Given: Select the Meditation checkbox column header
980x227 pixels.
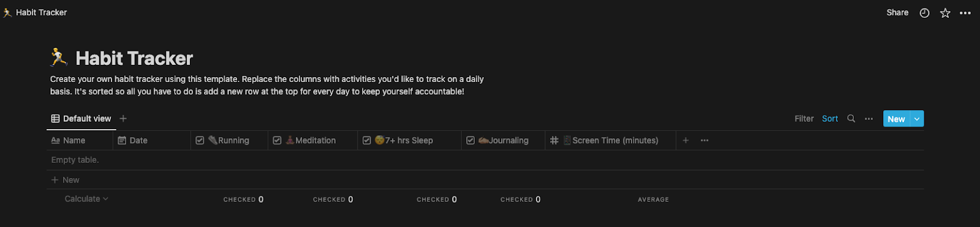Looking at the screenshot, I should (312, 141).
